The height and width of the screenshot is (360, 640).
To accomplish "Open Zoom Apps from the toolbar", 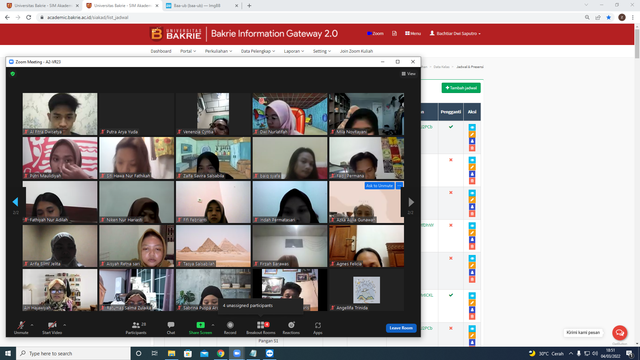I will [x=318, y=328].
